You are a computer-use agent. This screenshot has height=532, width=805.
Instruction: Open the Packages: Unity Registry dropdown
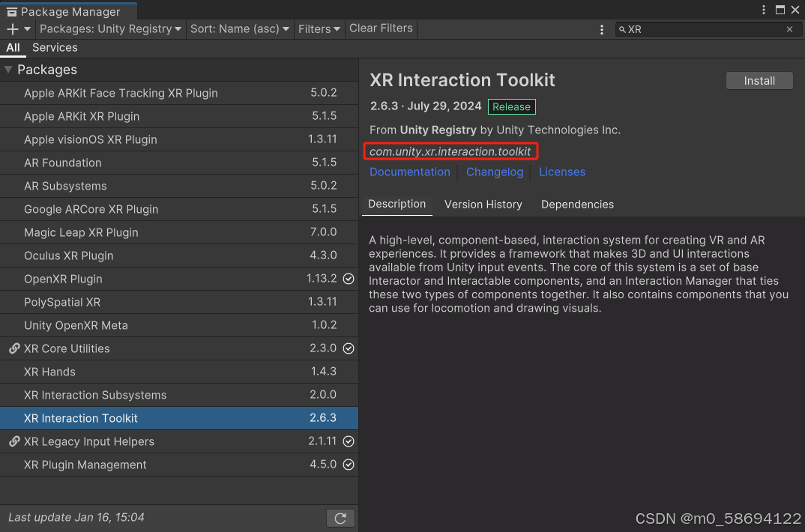110,28
